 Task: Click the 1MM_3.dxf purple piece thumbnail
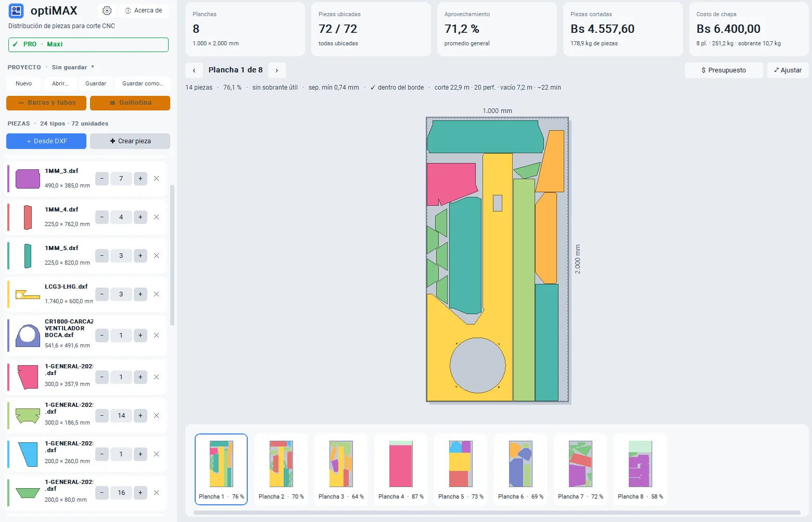28,179
